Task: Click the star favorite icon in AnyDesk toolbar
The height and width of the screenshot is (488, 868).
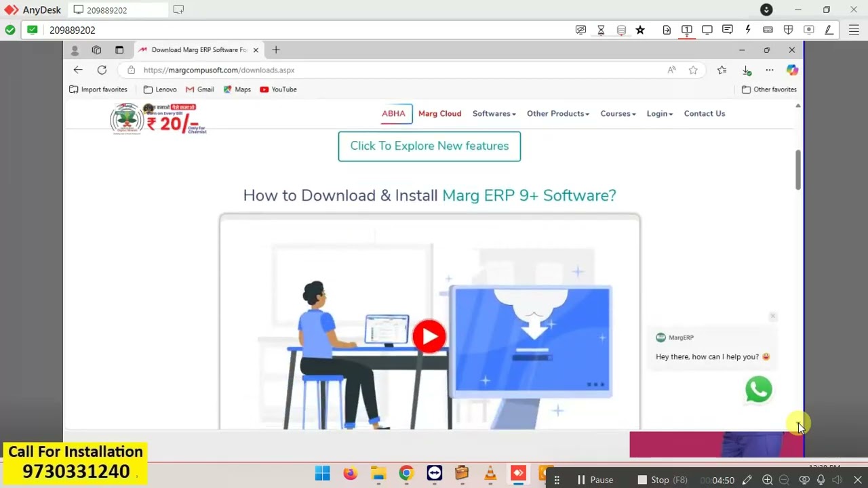Action: coord(640,30)
